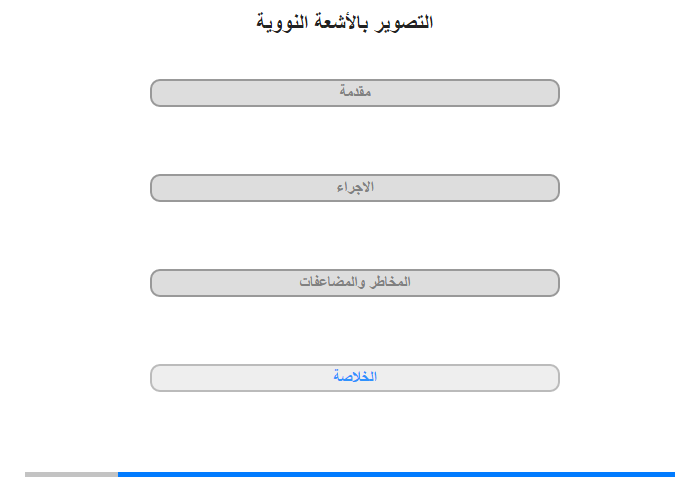Click the المخاطر والمضاعفات gray label text
700x480 pixels.
pos(355,282)
